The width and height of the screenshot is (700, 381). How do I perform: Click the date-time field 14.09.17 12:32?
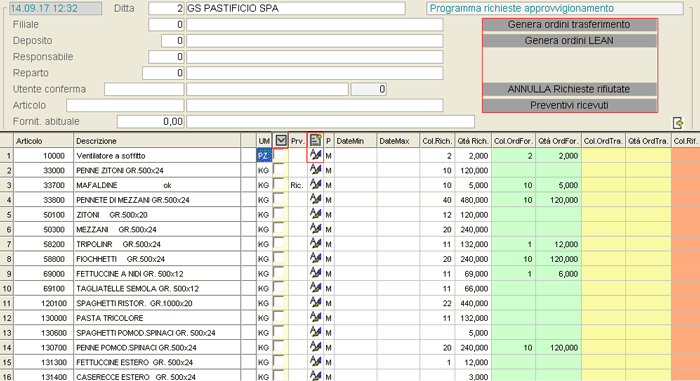point(55,8)
